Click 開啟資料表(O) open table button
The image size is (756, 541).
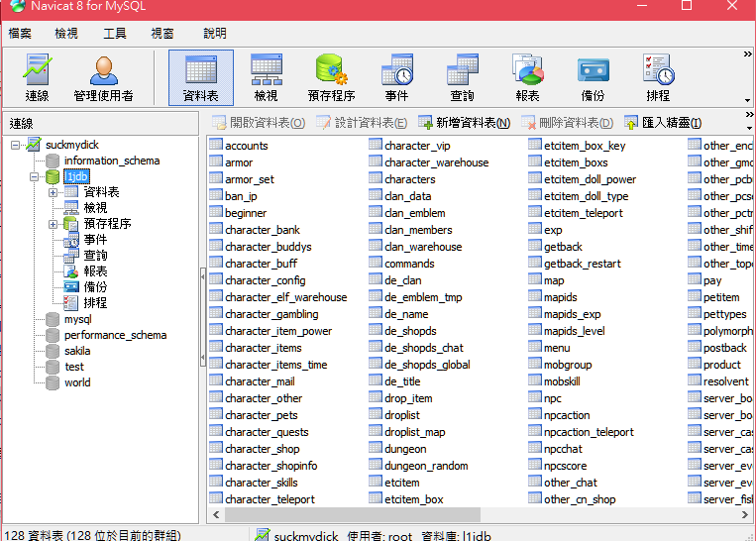[259, 123]
